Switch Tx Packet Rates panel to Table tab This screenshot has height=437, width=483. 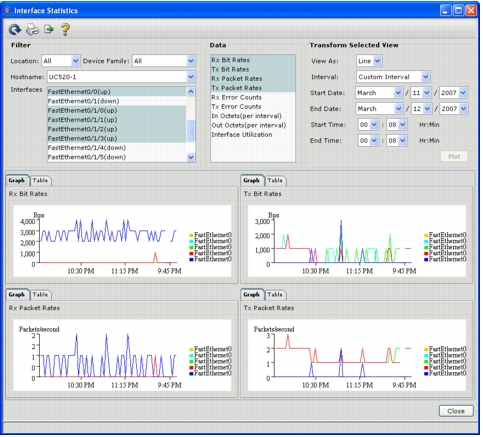[x=275, y=295]
